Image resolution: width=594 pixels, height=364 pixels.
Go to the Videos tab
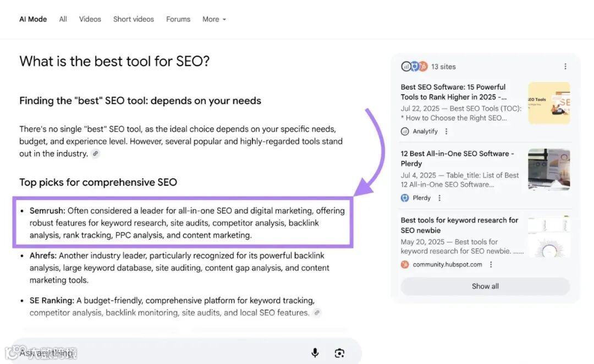[x=90, y=19]
